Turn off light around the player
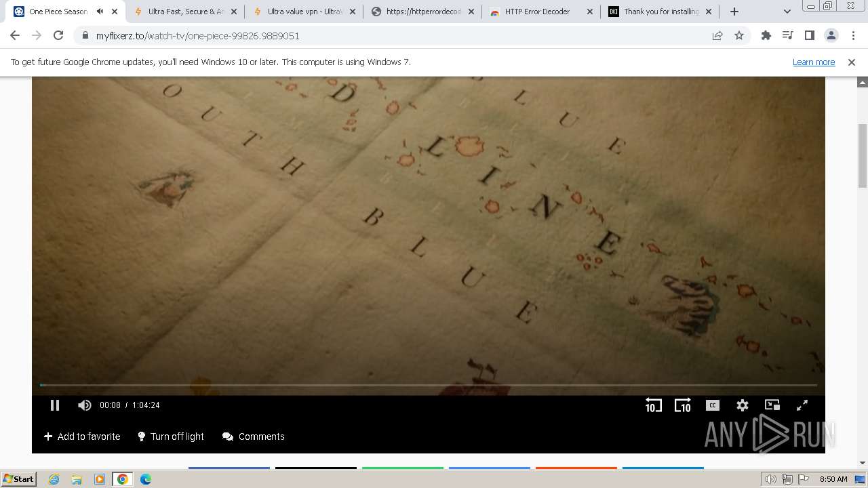Screen dimensions: 868x488 click(x=171, y=436)
